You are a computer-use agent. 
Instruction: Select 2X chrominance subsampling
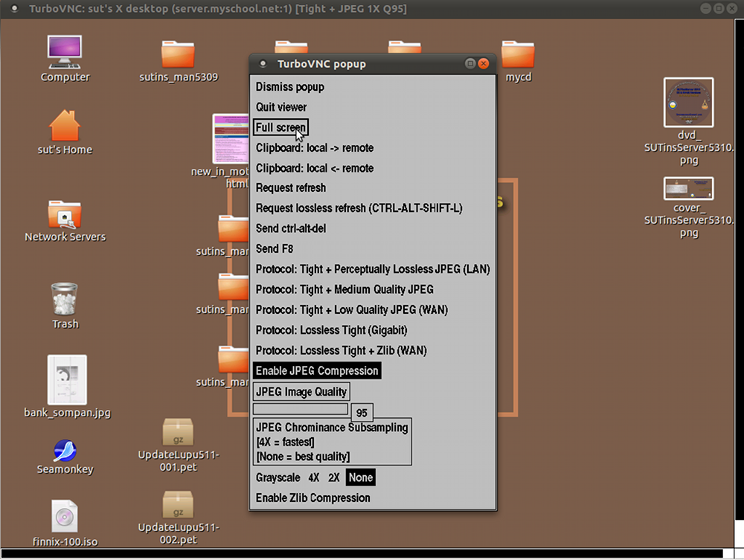pos(333,477)
